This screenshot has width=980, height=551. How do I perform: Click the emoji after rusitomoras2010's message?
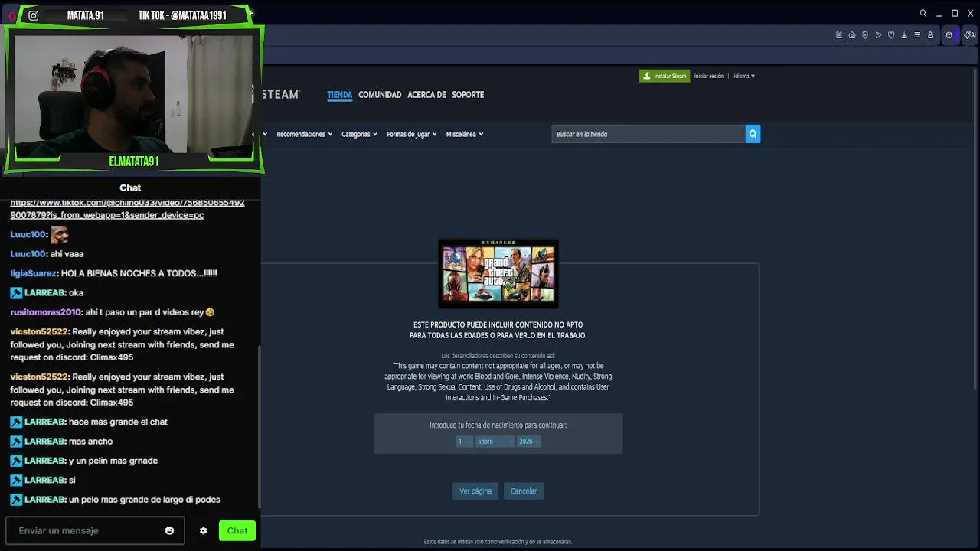click(x=211, y=312)
